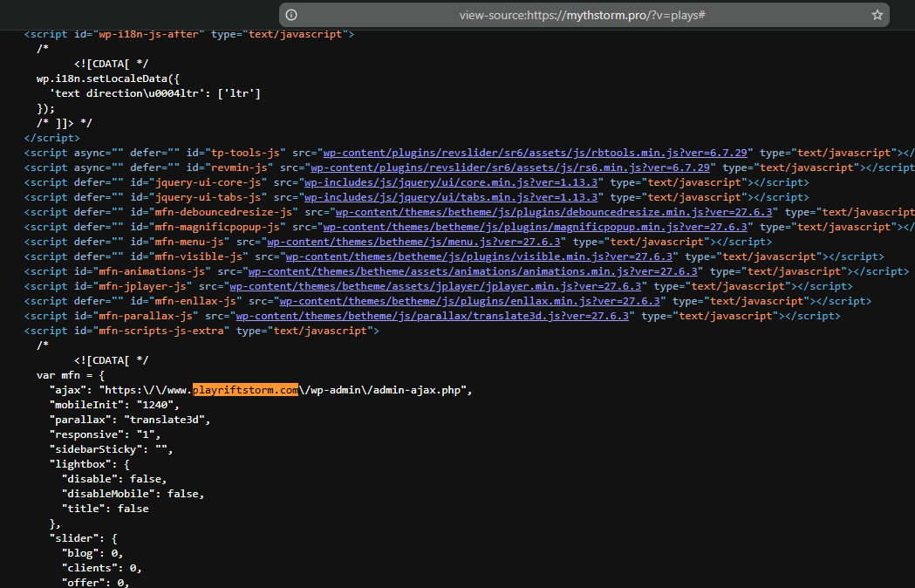915x588 pixels.
Task: Click the 'text direction\u0004ltr' line
Action: (x=154, y=93)
